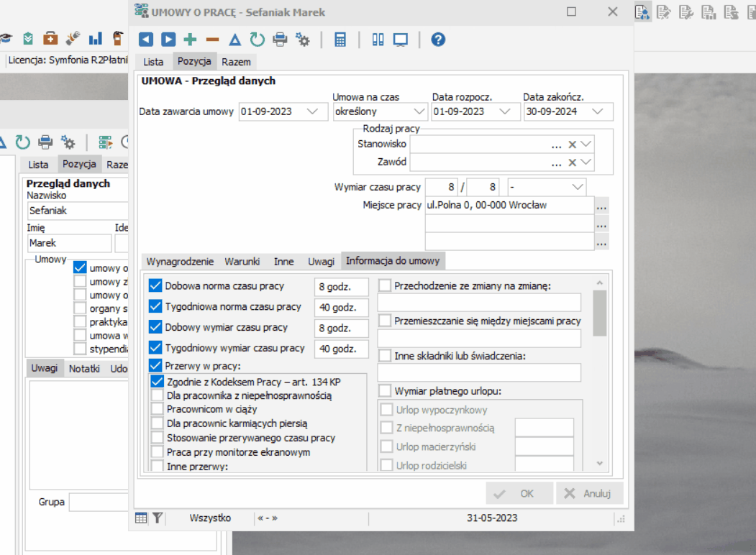The height and width of the screenshot is (555, 756).
Task: Print using printer icon in dialog toolbar
Action: pyautogui.click(x=280, y=40)
